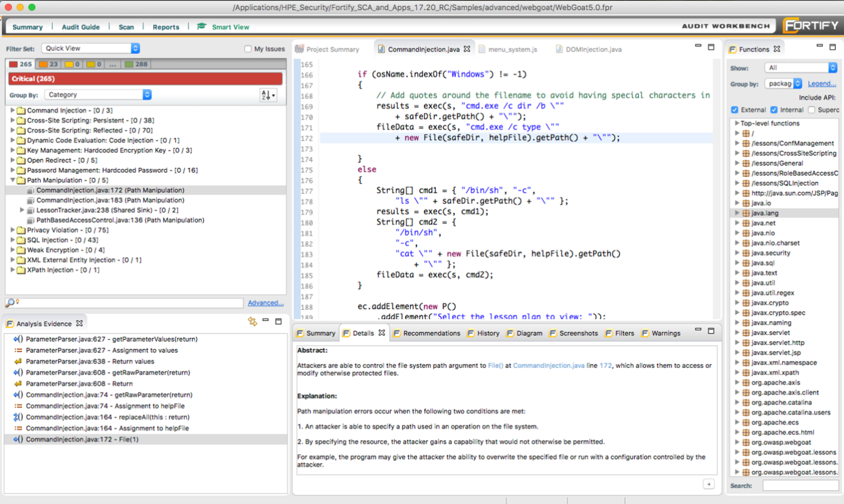Click the Functions search input field

(x=800, y=486)
